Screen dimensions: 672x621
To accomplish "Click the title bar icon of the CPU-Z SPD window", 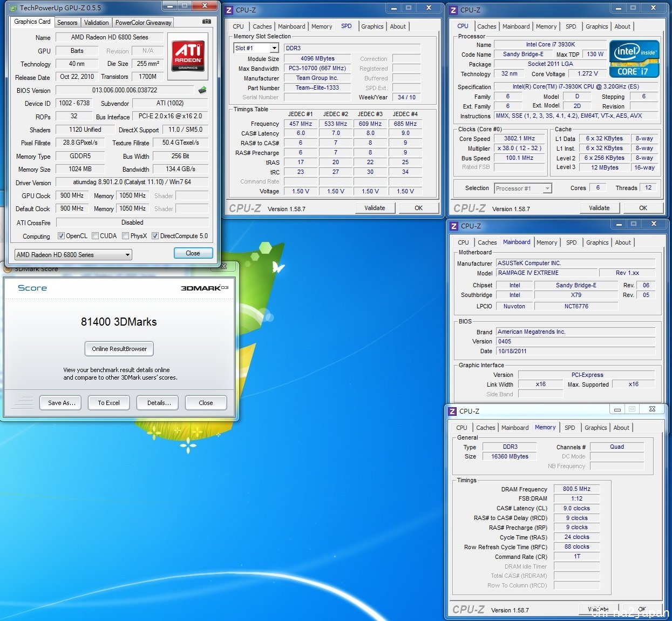I will [229, 10].
